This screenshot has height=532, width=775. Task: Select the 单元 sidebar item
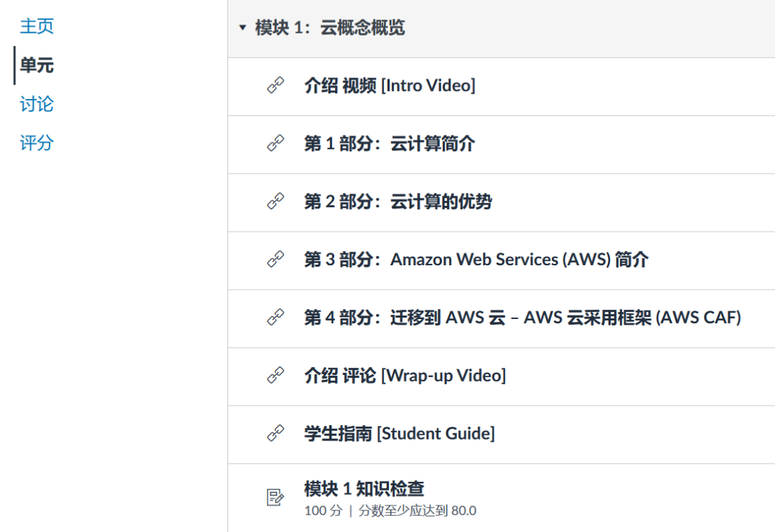click(x=37, y=65)
